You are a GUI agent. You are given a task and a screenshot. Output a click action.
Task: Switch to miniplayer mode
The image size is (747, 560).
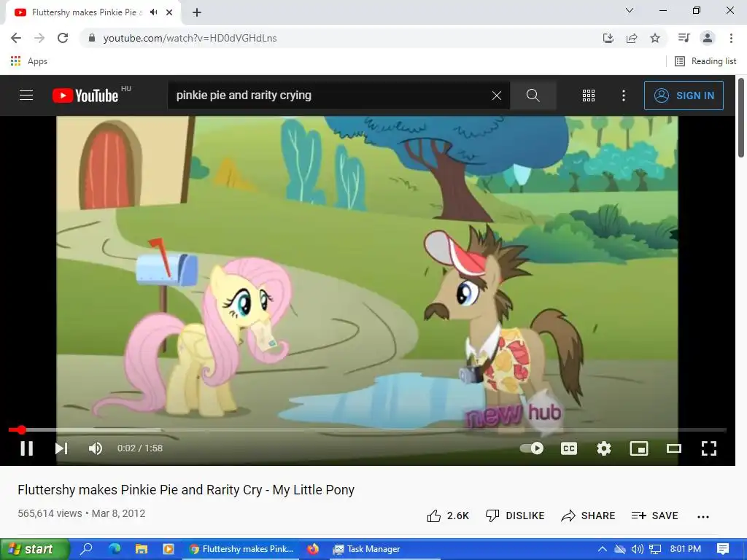639,448
